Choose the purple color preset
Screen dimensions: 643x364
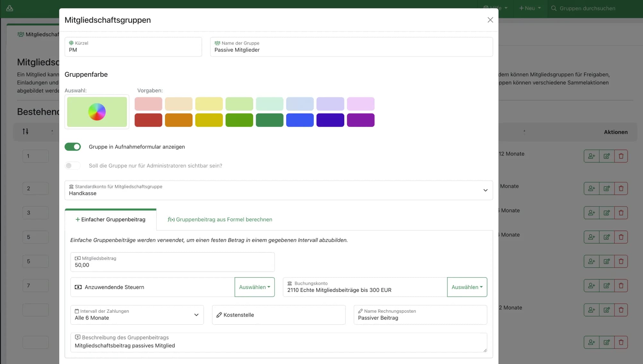360,120
